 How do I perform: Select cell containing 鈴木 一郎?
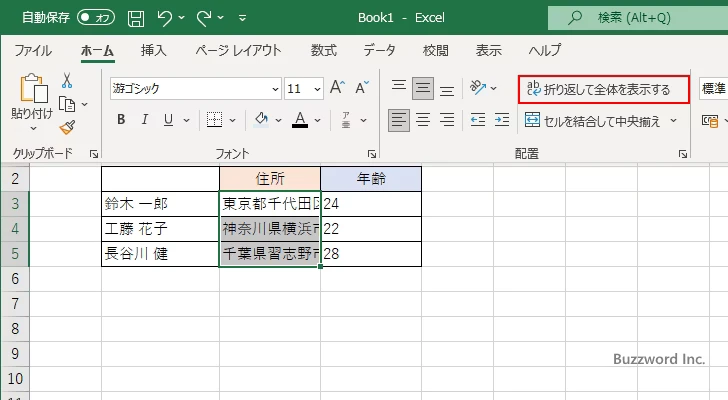point(160,204)
